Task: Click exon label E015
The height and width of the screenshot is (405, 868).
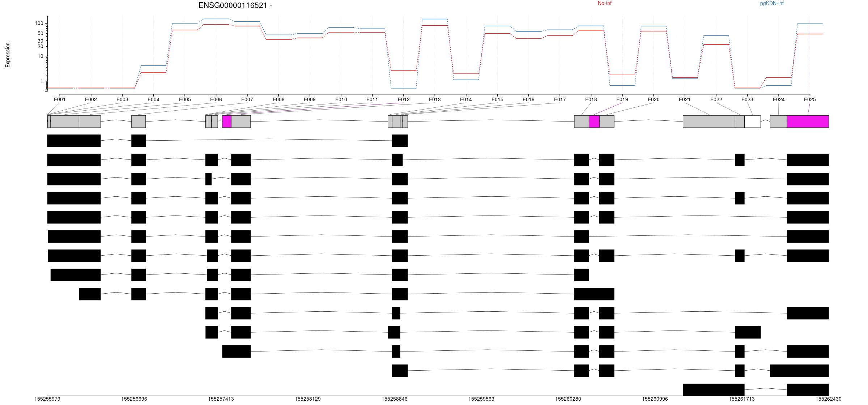Action: click(x=497, y=99)
